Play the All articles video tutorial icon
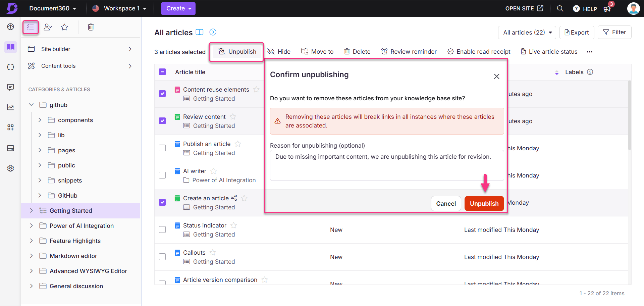This screenshot has height=306, width=644. [213, 32]
